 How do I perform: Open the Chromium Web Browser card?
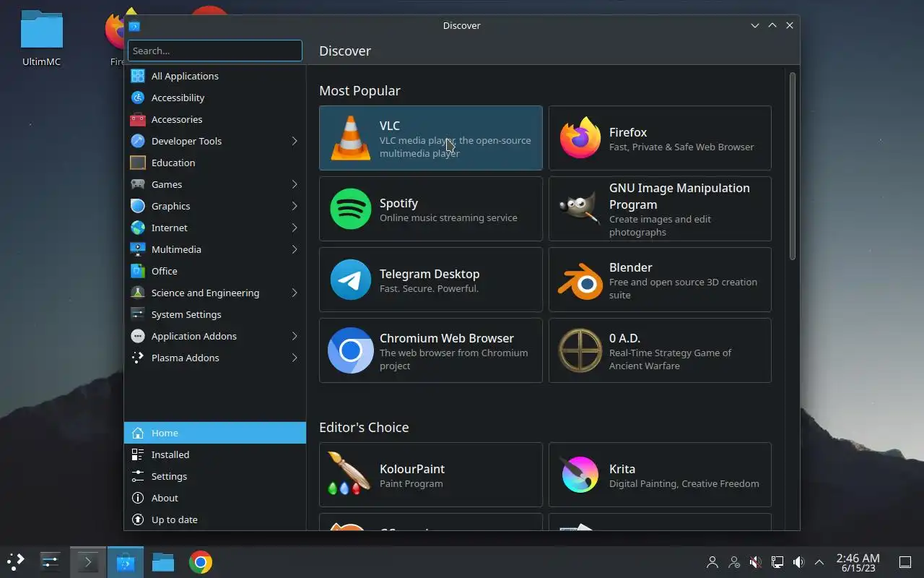point(431,350)
